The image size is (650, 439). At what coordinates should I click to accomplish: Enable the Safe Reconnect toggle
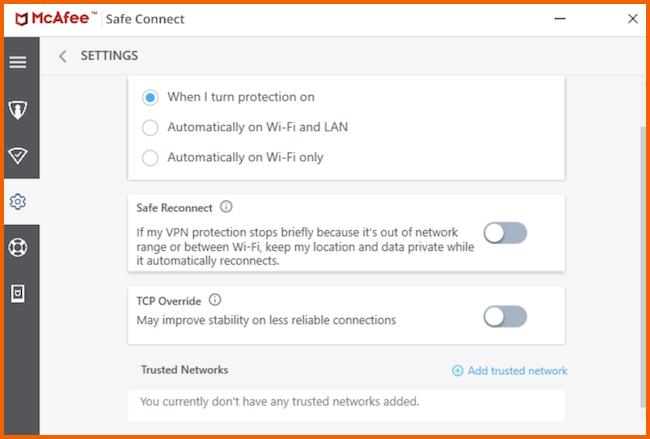(x=505, y=233)
